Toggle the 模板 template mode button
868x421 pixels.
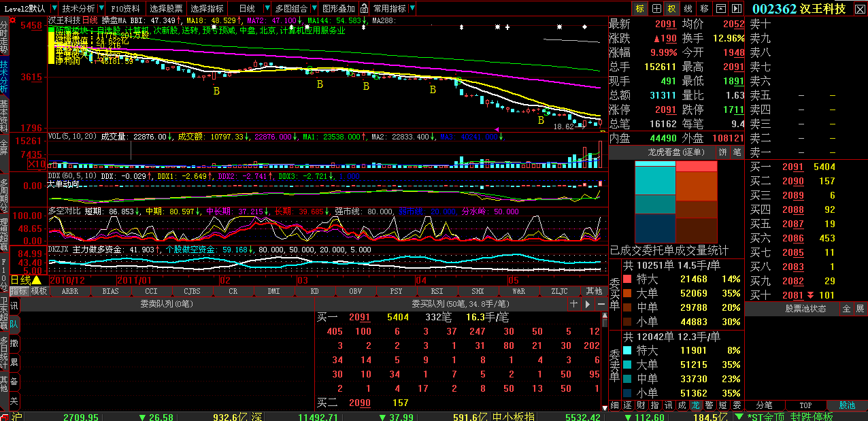(x=39, y=291)
